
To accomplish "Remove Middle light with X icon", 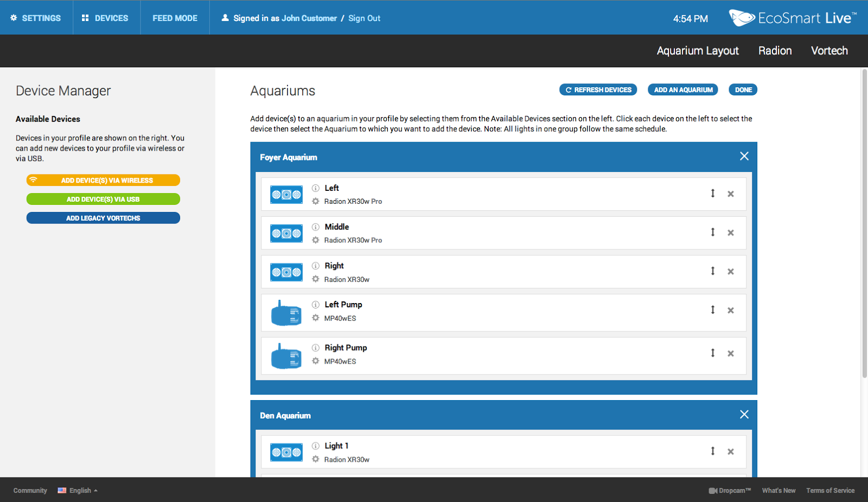I will [x=731, y=233].
